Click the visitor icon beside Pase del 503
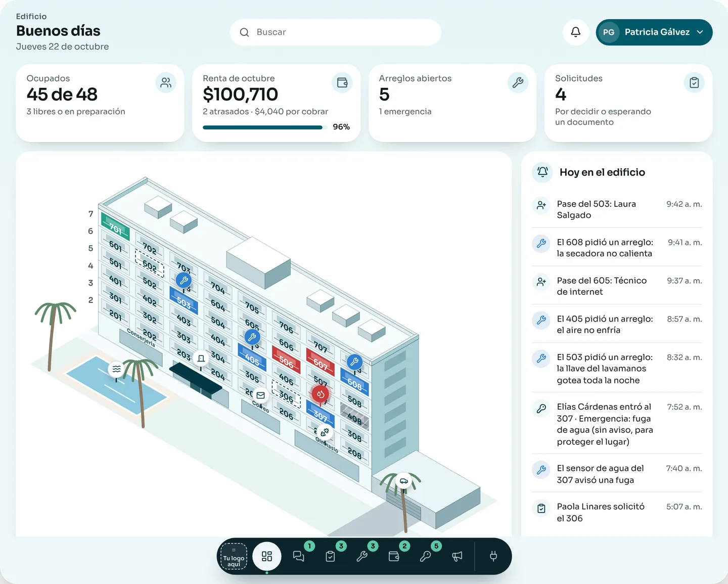This screenshot has height=584, width=728. (x=541, y=205)
